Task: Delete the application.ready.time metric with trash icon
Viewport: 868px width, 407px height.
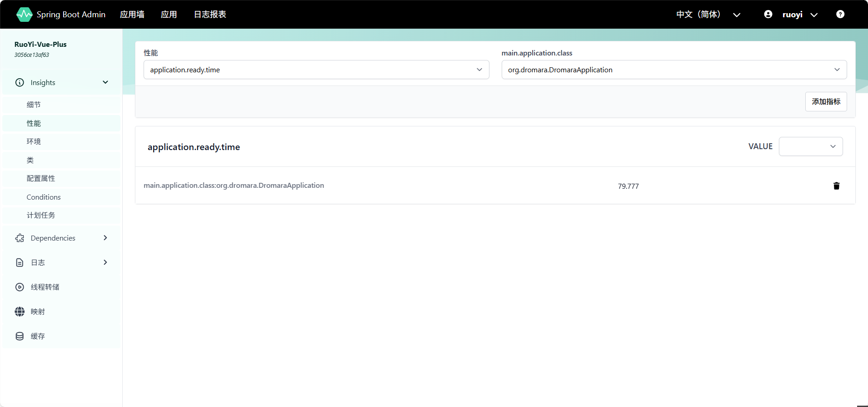Action: 836,186
